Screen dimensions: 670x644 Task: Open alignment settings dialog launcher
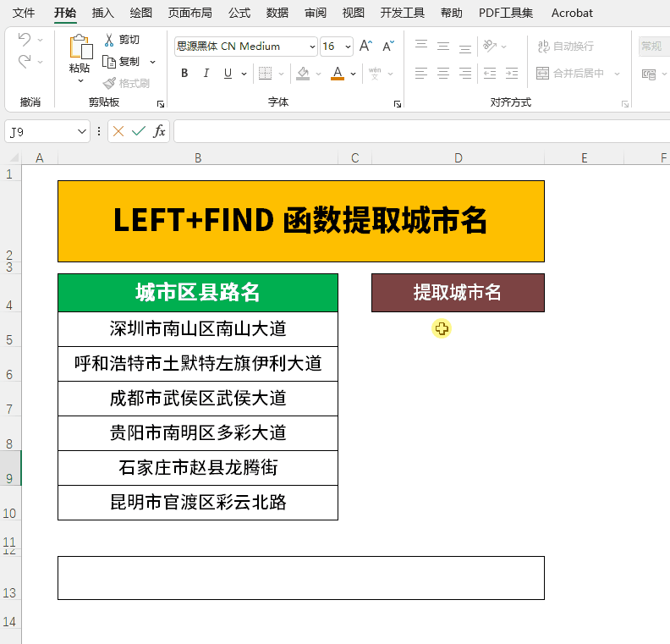[x=625, y=104]
